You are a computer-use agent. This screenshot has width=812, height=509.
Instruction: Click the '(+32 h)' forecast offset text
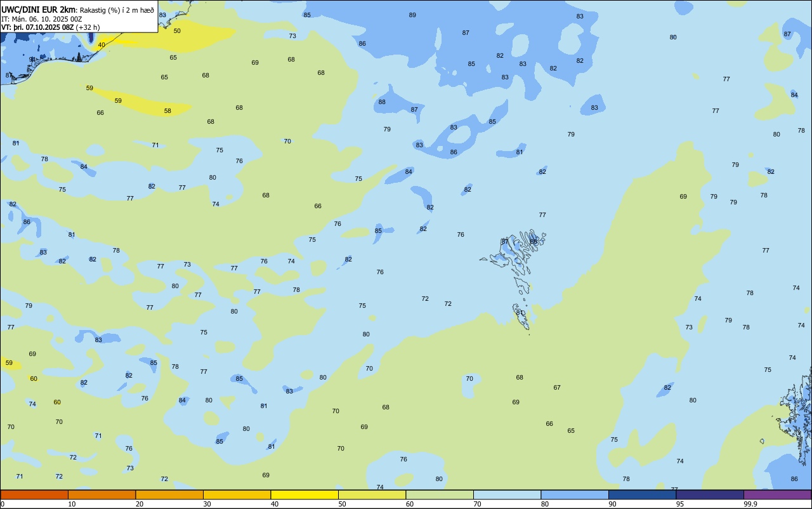pos(89,27)
